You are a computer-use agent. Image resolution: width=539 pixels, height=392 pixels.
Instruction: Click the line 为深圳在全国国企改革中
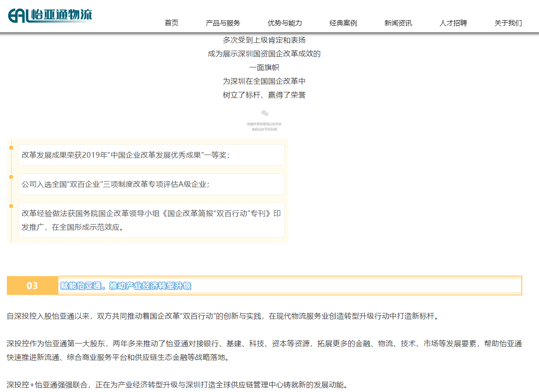click(264, 81)
